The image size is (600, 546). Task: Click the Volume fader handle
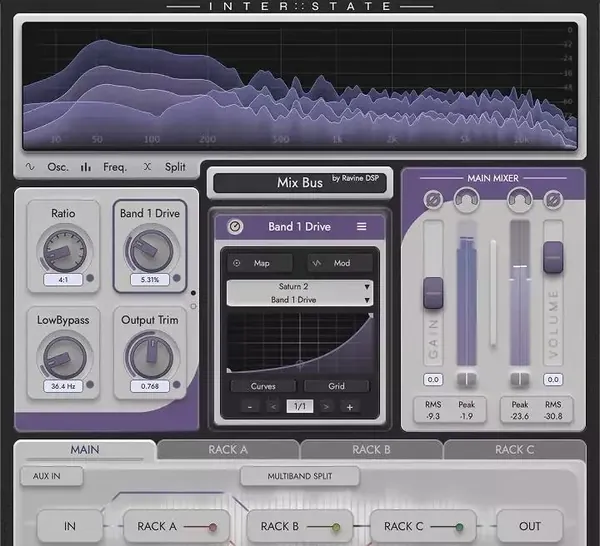tap(553, 257)
